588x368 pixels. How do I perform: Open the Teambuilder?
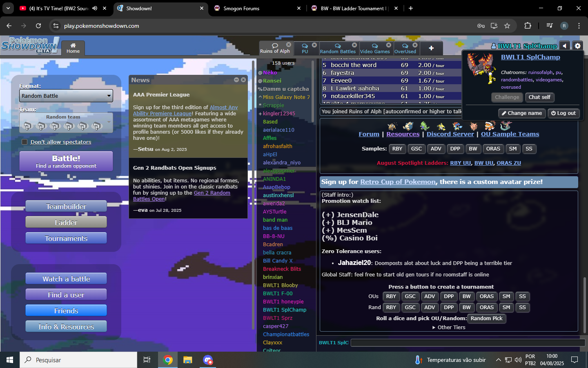pyautogui.click(x=66, y=206)
